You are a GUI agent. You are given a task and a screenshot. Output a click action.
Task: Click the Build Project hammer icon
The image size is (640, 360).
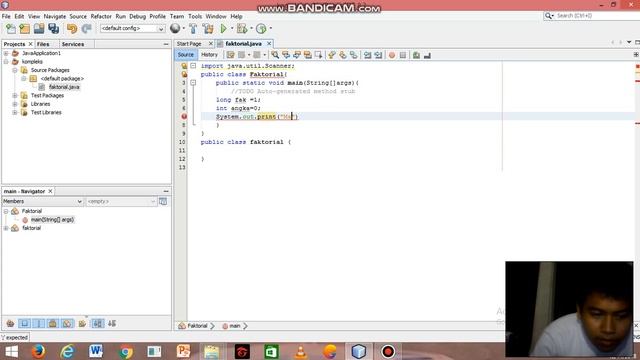(x=193, y=29)
